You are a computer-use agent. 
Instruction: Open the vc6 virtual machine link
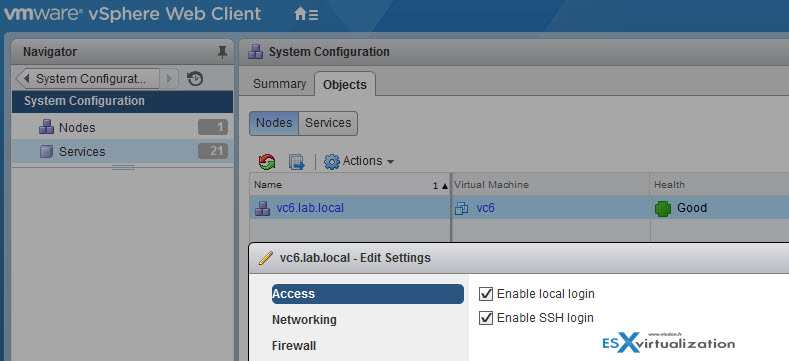tap(486, 208)
